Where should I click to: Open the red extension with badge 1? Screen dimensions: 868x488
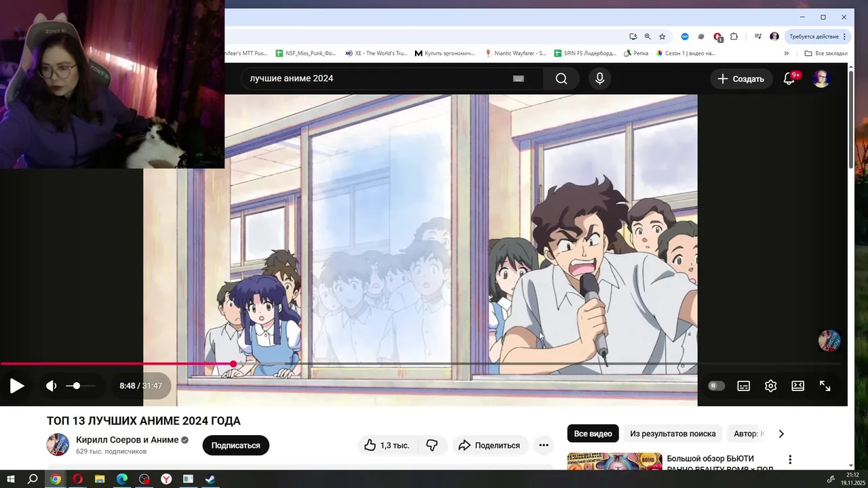[717, 37]
